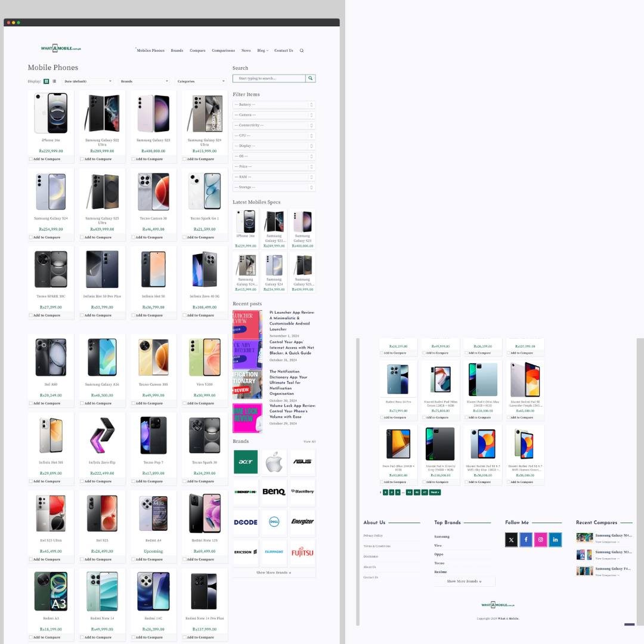Open the Privacy Policy footer link
Viewport: 644px width, 644px height.
coord(373,535)
